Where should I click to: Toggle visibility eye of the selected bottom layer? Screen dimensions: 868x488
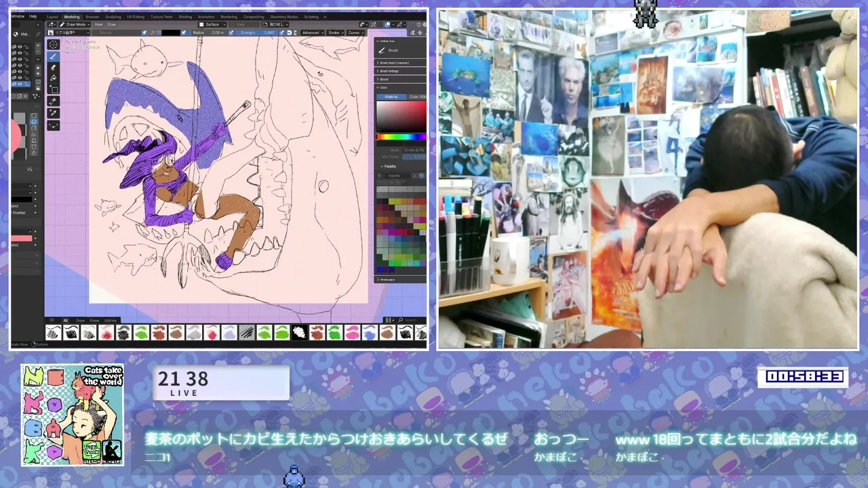20,84
